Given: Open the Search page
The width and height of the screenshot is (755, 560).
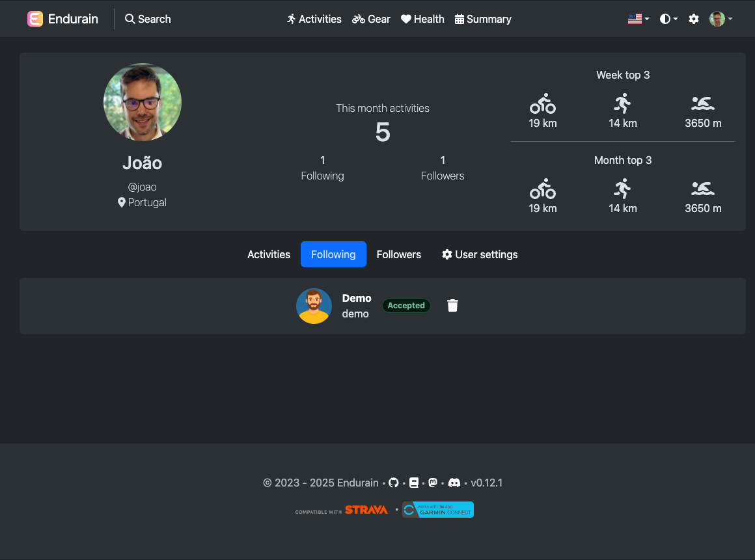Looking at the screenshot, I should coord(148,19).
